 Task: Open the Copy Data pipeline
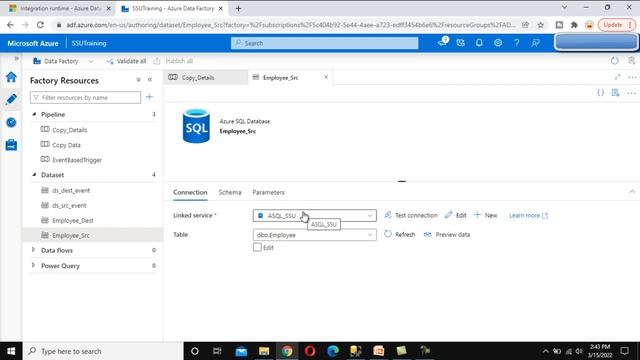coord(67,145)
